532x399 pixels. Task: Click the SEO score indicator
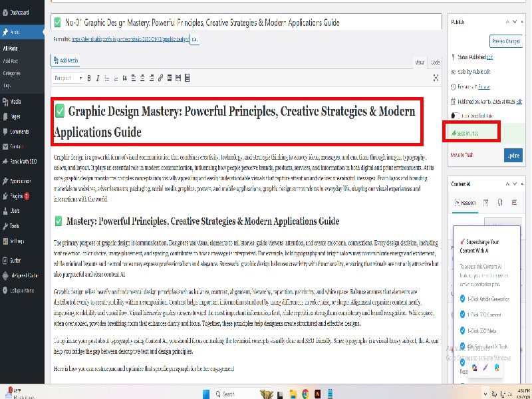point(464,134)
